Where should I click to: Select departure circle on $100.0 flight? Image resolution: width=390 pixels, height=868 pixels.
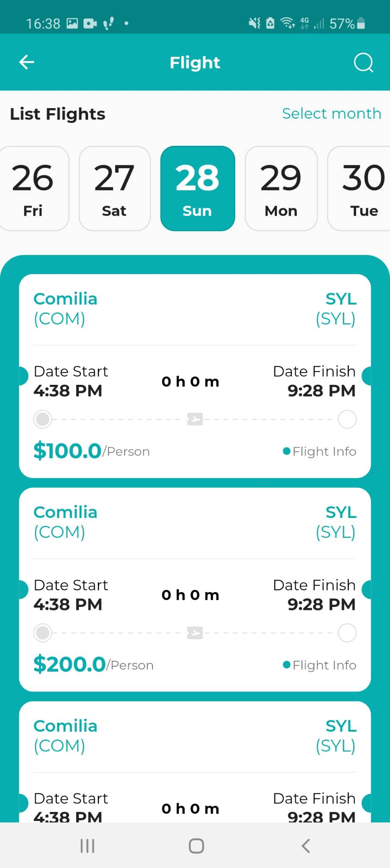tap(43, 419)
